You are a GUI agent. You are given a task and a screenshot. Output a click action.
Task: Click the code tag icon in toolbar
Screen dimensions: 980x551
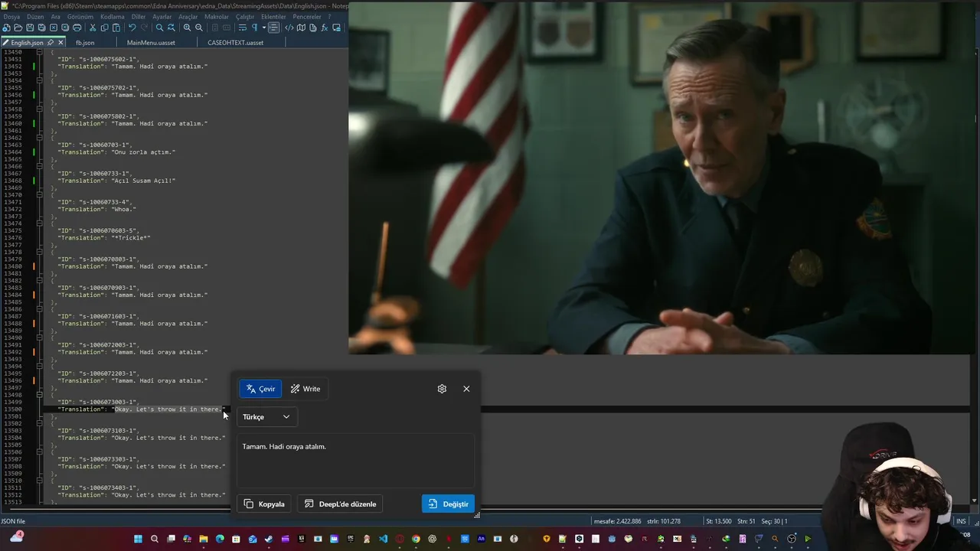tap(289, 28)
